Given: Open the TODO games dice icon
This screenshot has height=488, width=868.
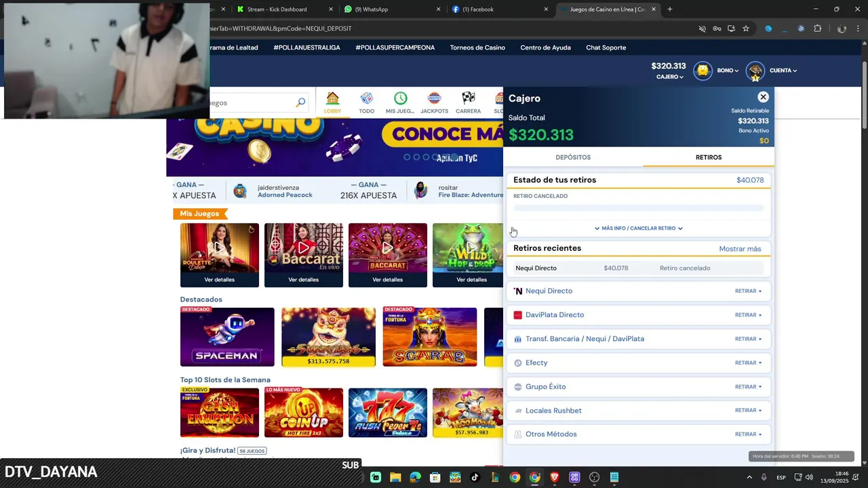Looking at the screenshot, I should tap(367, 98).
